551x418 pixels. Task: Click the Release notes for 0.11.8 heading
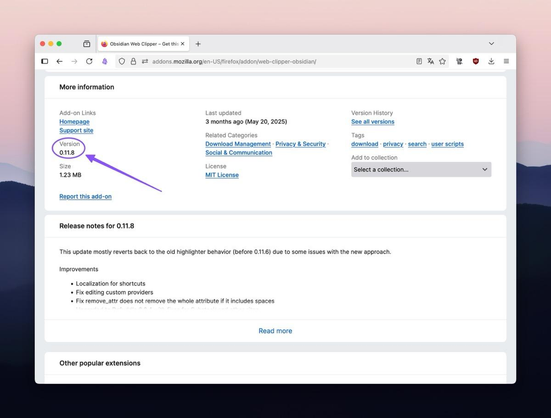tap(97, 226)
